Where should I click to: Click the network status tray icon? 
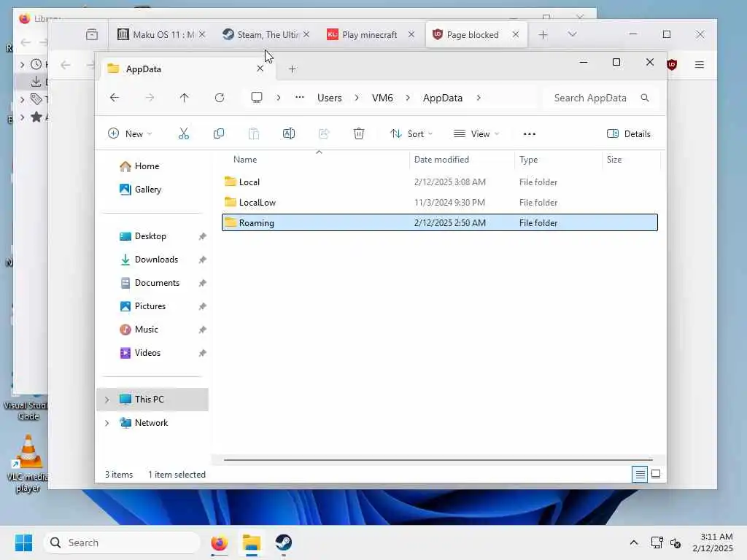(657, 542)
